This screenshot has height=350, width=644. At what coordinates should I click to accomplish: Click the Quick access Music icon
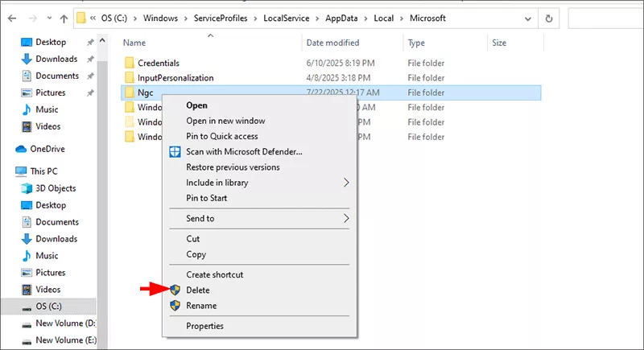(27, 109)
